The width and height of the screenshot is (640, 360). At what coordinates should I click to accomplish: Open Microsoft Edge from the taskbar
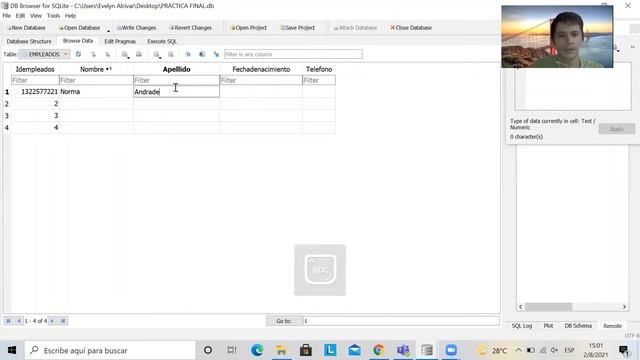(x=257, y=350)
